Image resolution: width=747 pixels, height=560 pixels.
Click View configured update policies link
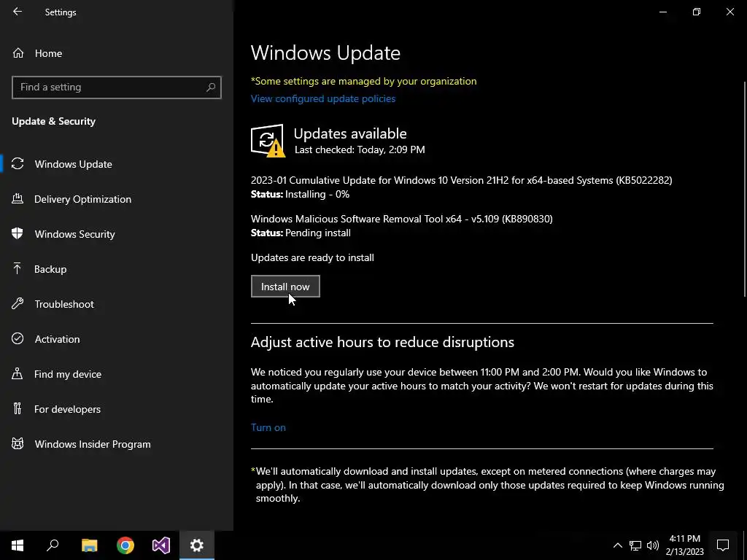[x=323, y=98]
